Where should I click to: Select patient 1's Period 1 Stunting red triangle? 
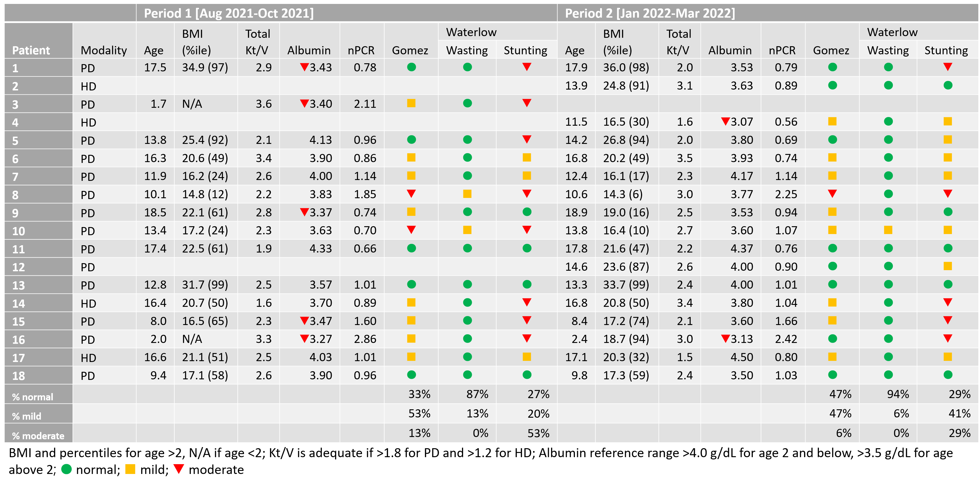coord(526,67)
